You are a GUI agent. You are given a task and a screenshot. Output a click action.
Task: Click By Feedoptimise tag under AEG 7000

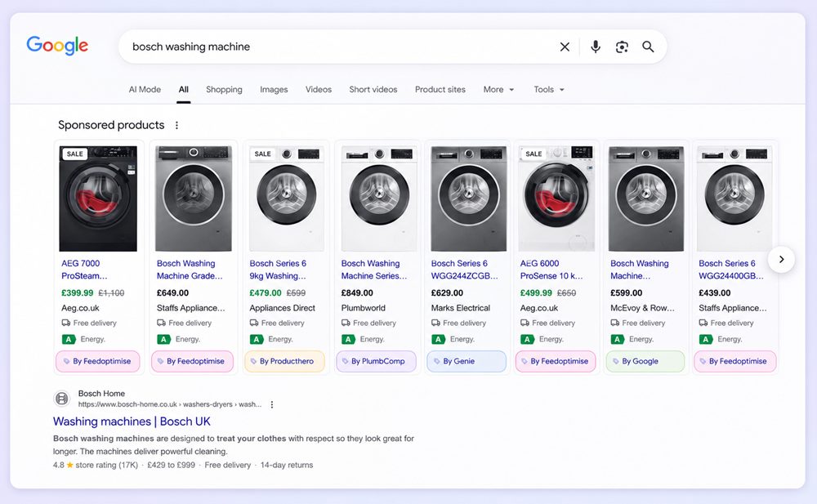click(98, 361)
